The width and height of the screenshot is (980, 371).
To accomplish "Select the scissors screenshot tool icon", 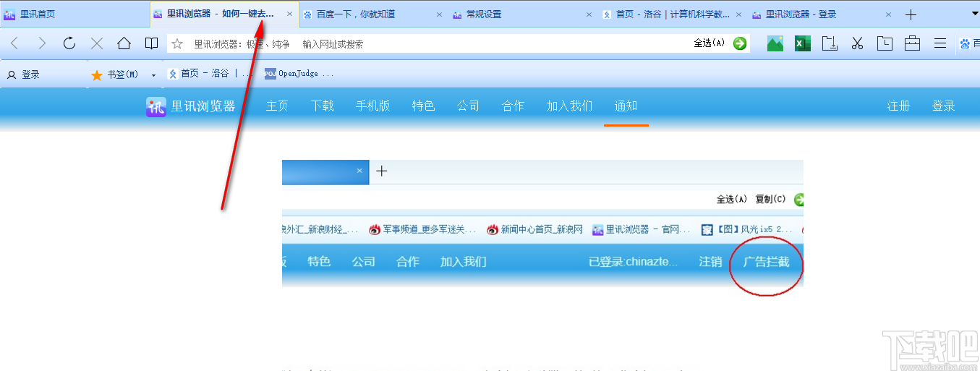I will [858, 43].
